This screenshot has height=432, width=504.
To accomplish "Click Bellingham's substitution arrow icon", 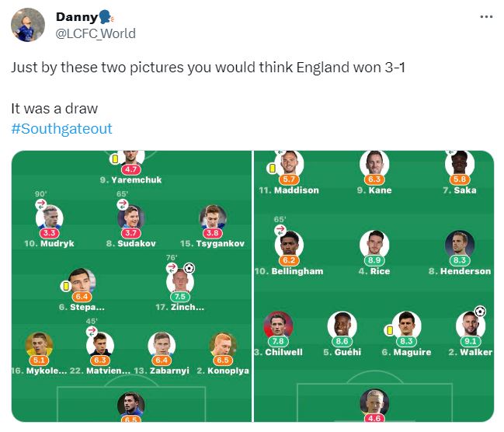I will [280, 230].
